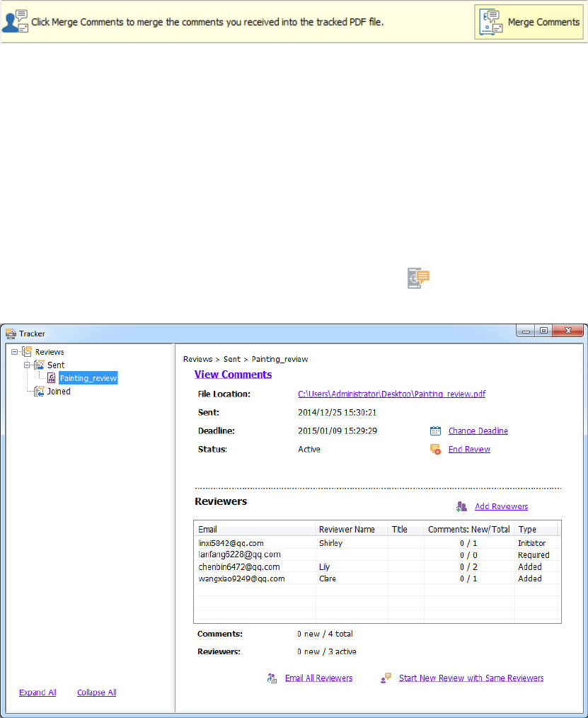Sort by the Email column header
This screenshot has height=718, width=588.
(x=255, y=530)
